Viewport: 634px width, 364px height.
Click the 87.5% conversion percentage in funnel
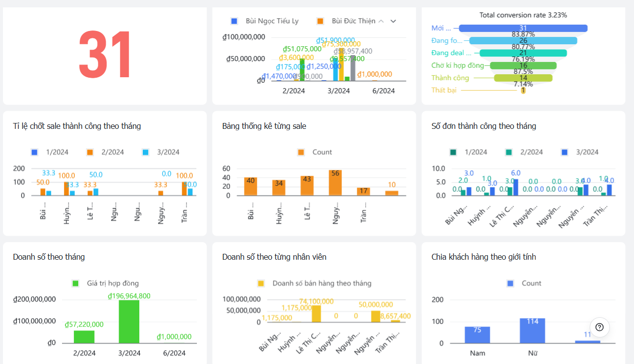click(x=523, y=71)
